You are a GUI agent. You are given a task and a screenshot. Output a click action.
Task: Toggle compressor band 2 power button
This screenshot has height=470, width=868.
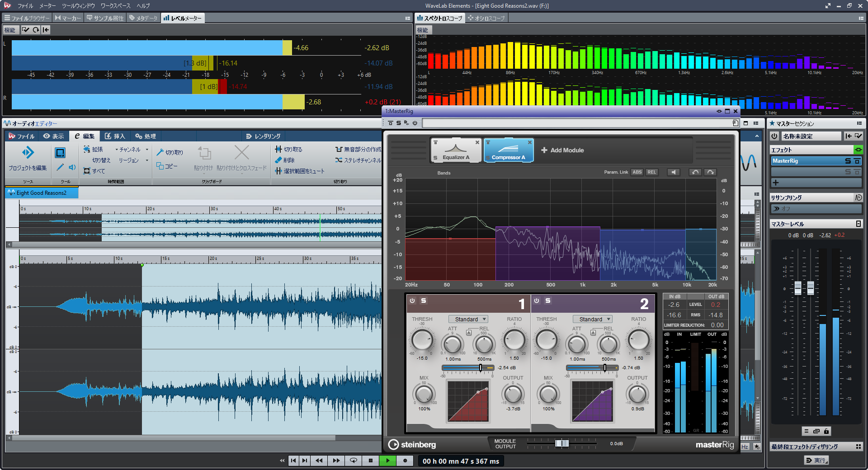click(x=537, y=301)
